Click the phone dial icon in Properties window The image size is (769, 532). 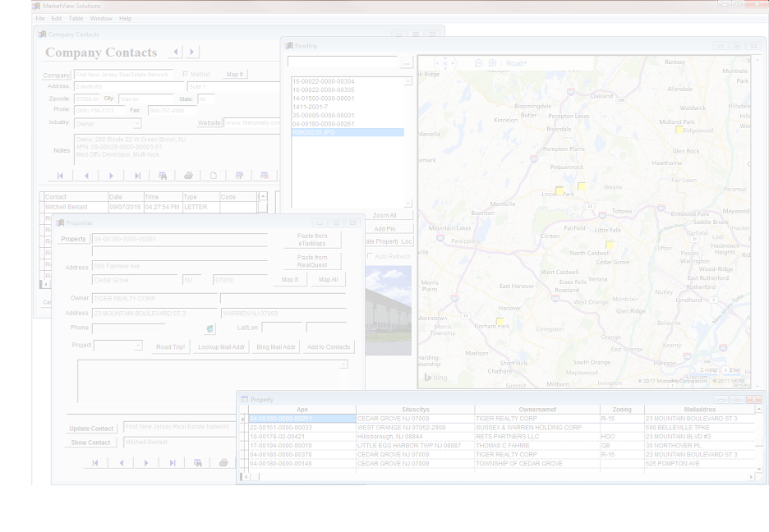click(210, 328)
